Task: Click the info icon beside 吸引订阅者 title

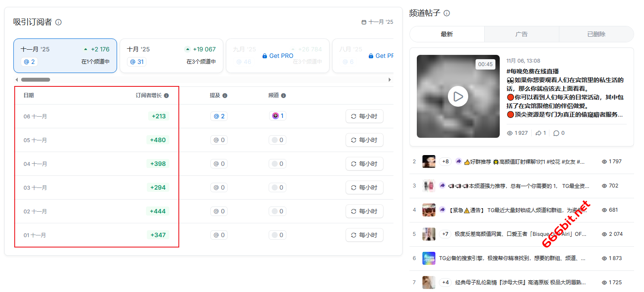Action: pyautogui.click(x=58, y=22)
